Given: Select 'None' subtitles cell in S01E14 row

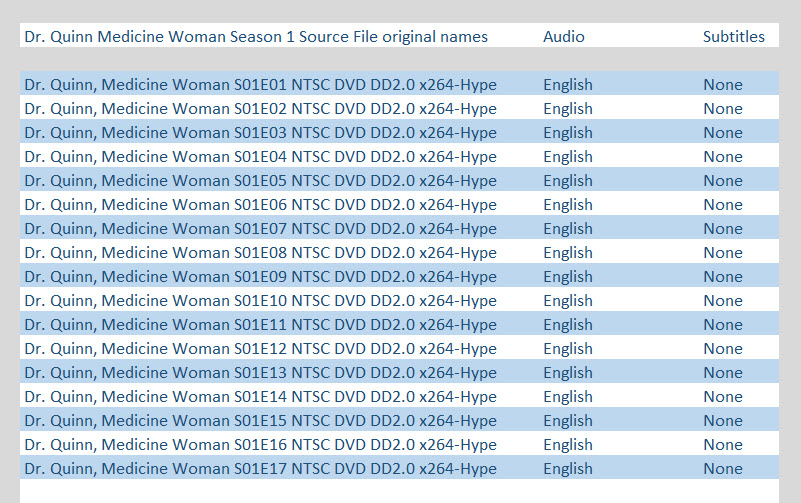Looking at the screenshot, I should (723, 397).
